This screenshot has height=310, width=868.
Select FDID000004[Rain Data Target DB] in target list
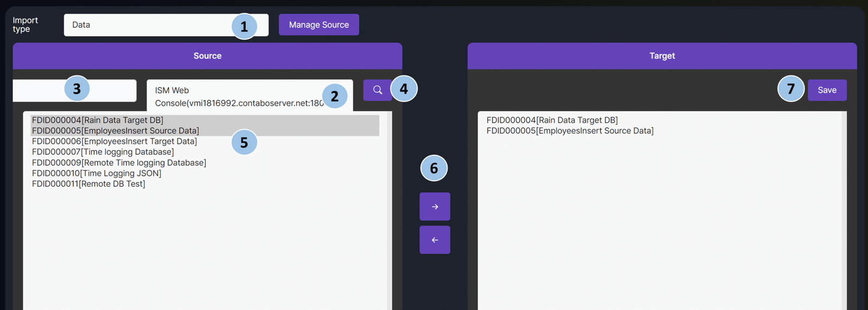pyautogui.click(x=552, y=120)
